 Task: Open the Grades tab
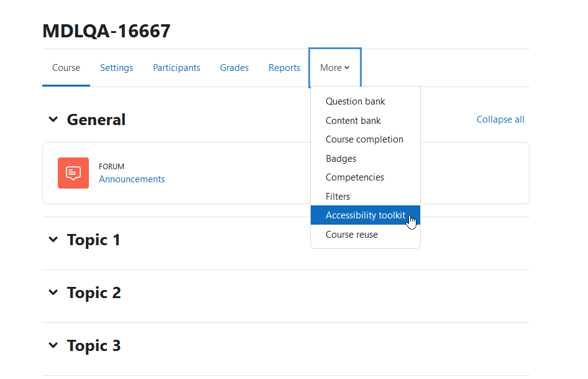[x=234, y=68]
